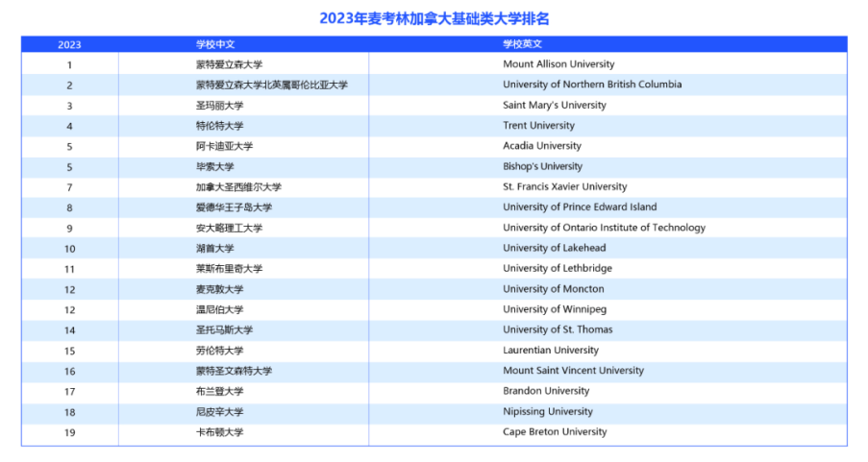868x462 pixels.
Task: Select the 麦克敦大学 cell
Action: (x=220, y=289)
